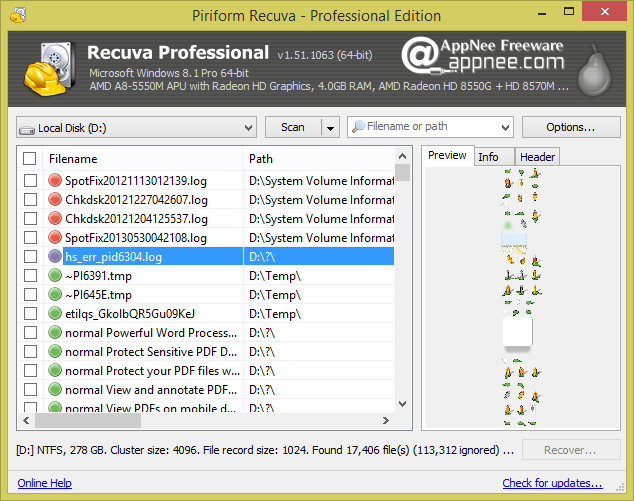Check the box for Chkdsk20121204125537.log

coord(30,218)
